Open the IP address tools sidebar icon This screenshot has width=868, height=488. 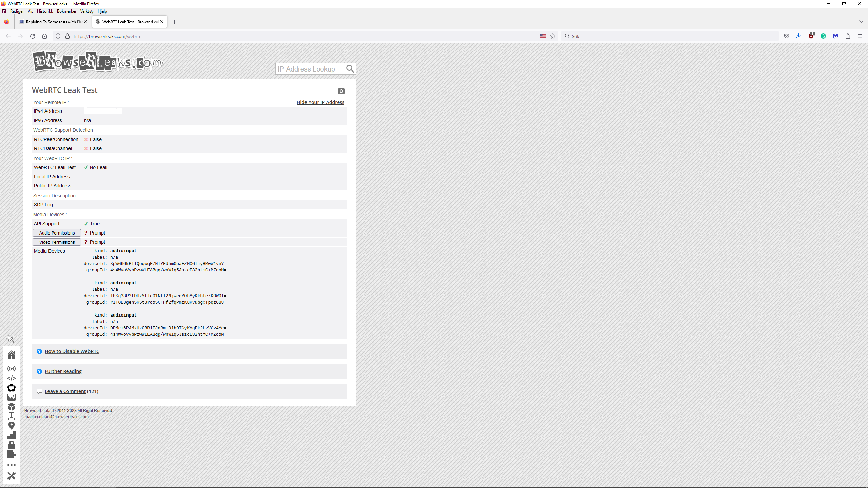(x=12, y=368)
